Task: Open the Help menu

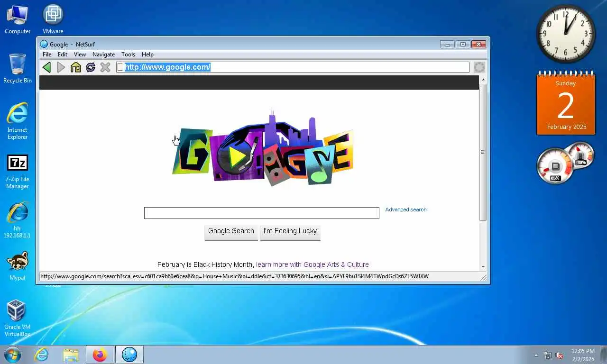Action: 147,55
